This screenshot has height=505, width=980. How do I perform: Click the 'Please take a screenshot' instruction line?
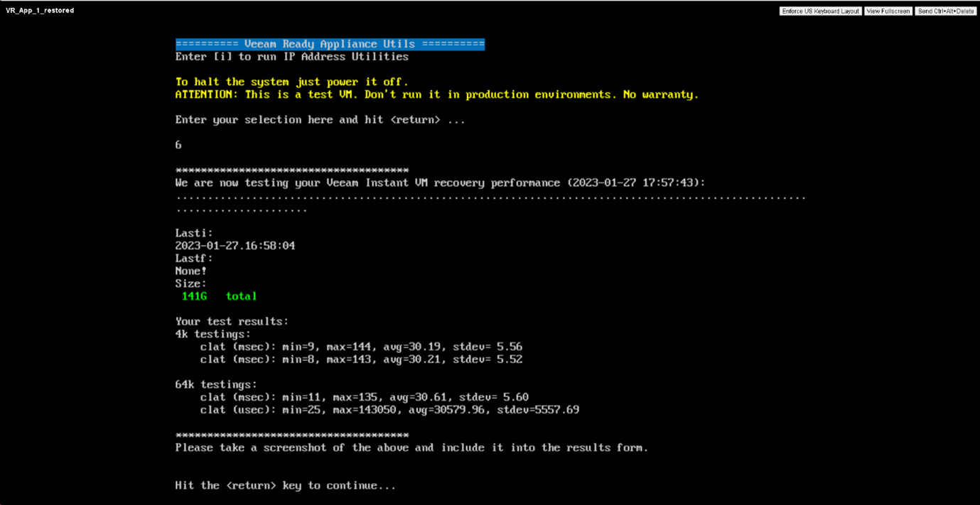coord(411,447)
